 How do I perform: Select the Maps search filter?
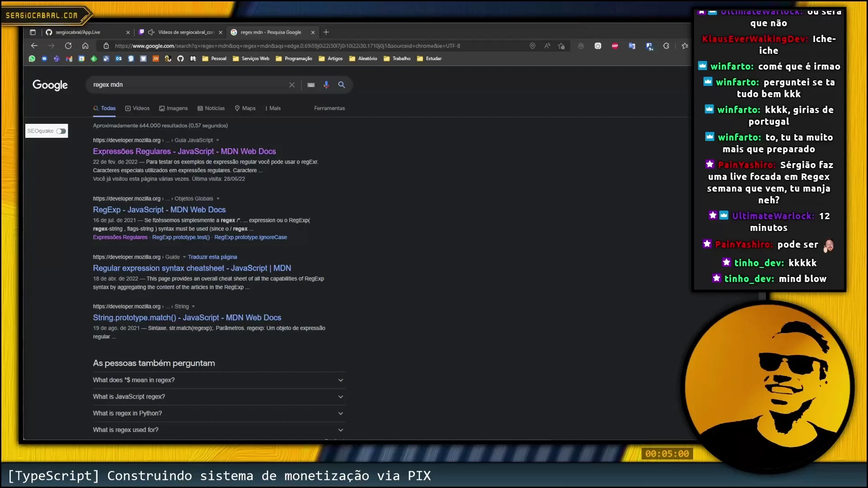245,108
